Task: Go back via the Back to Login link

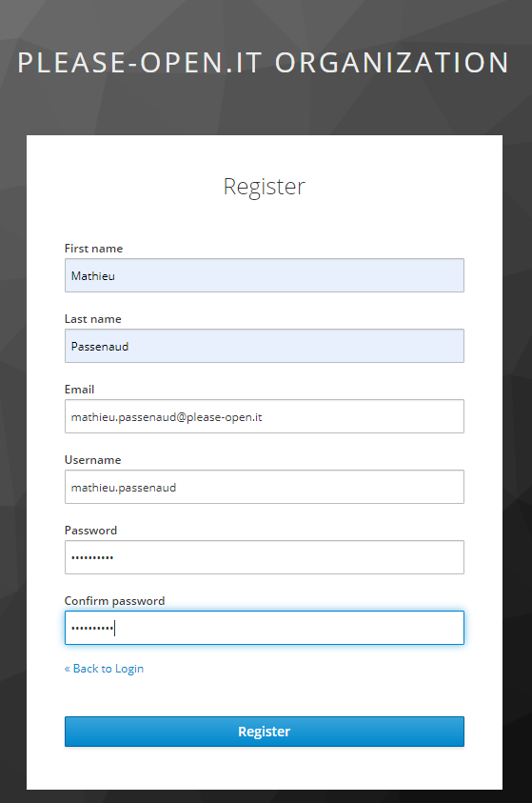Action: [x=105, y=669]
